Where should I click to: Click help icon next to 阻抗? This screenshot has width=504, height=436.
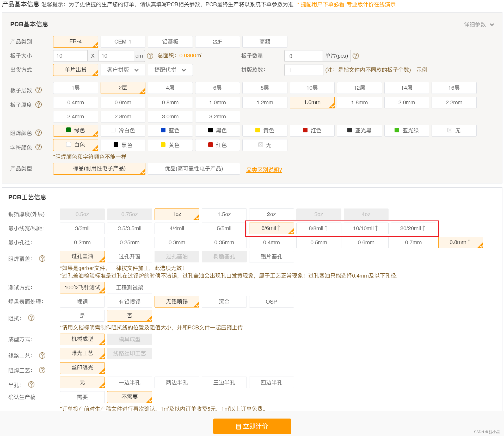point(31,318)
